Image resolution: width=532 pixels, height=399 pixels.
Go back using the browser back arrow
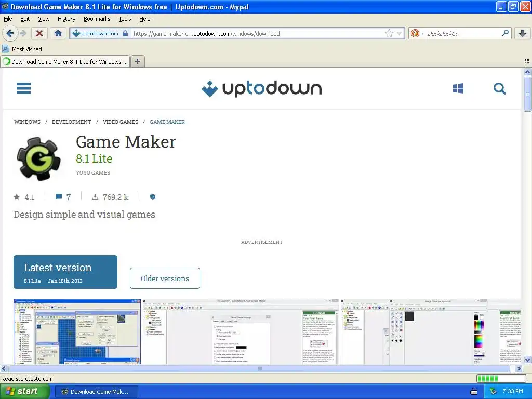point(10,33)
